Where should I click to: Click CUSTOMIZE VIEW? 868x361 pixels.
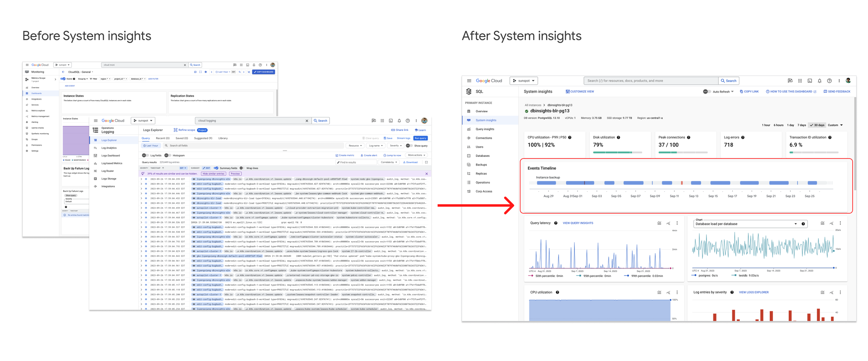pyautogui.click(x=580, y=92)
